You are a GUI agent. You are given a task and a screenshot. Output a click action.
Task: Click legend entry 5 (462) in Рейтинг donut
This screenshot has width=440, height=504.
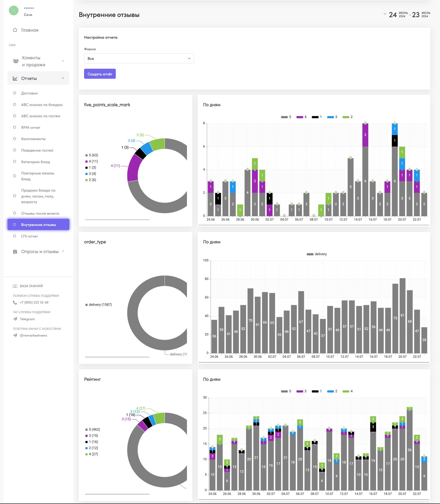(93, 429)
